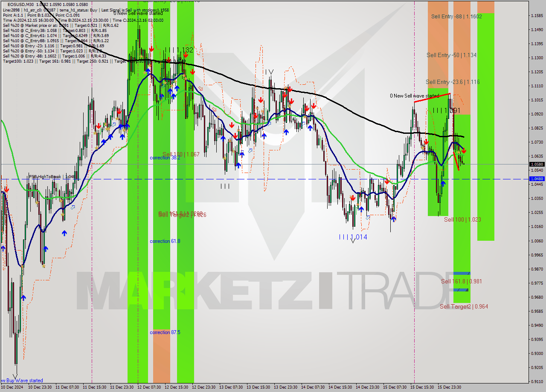Click the 'correction 87.5' label
This screenshot has width=546, height=392.
pos(165,332)
